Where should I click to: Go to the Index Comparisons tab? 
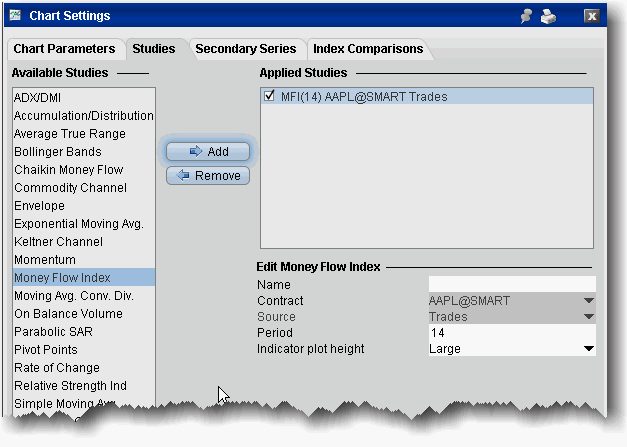tap(368, 49)
